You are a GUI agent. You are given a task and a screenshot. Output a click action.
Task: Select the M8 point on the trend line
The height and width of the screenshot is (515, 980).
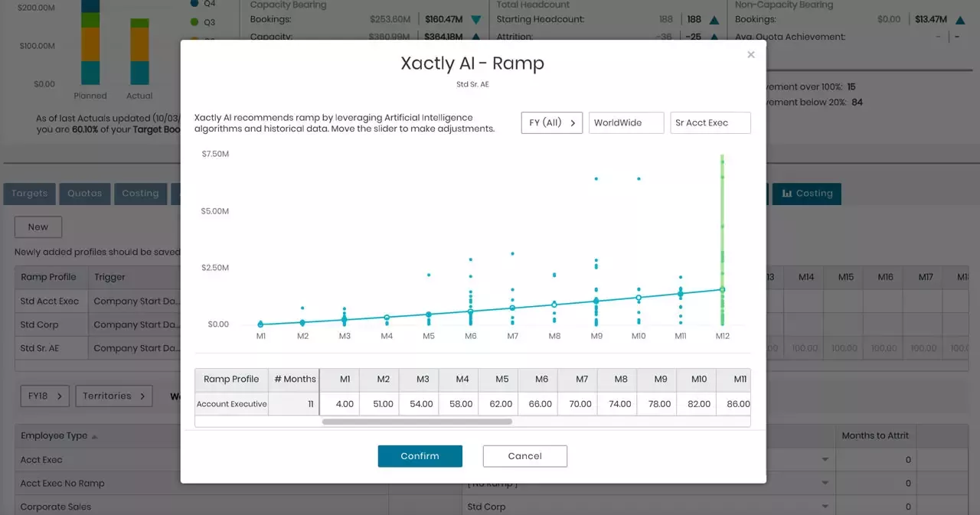click(554, 305)
